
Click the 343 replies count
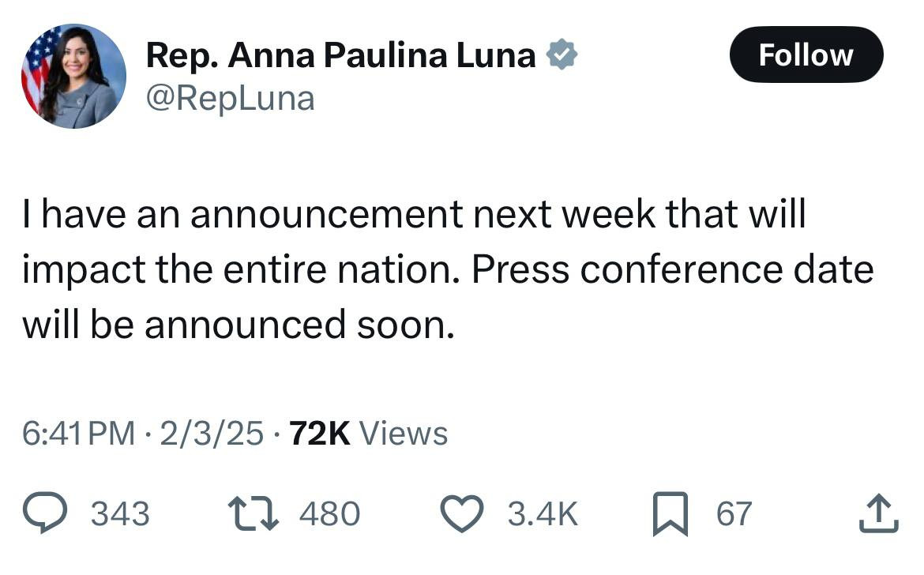[120, 514]
